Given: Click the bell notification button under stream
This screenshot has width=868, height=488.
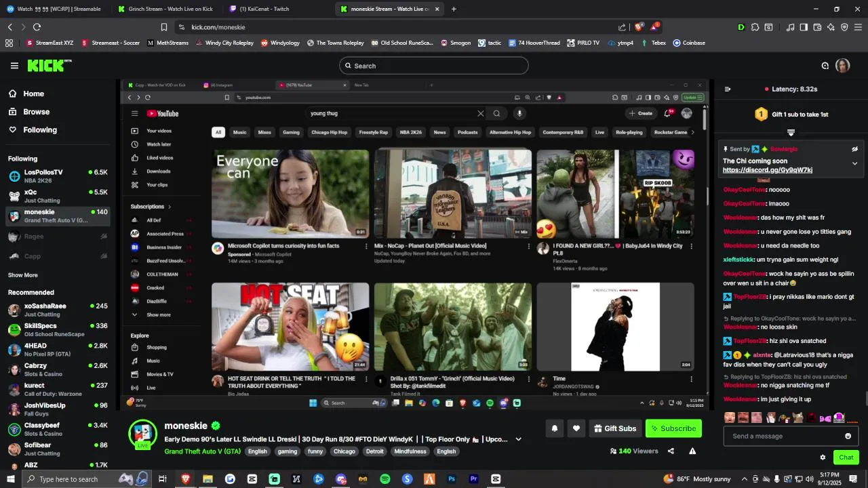Looking at the screenshot, I should pos(555,428).
